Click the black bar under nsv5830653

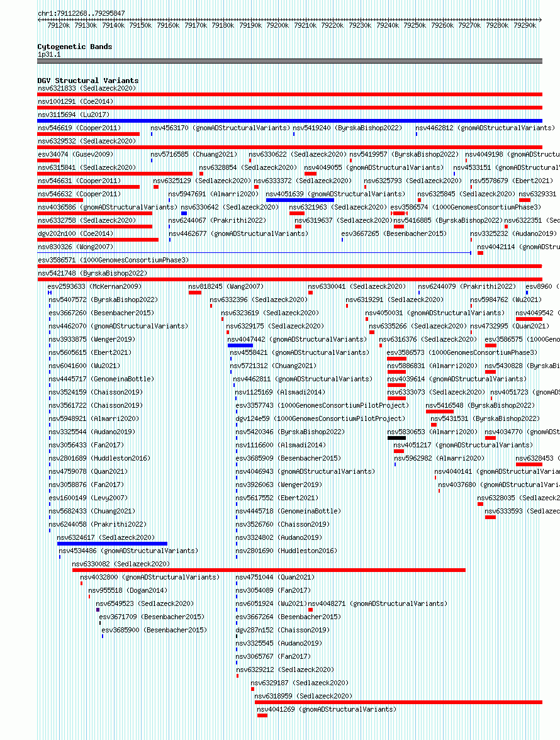(x=397, y=438)
